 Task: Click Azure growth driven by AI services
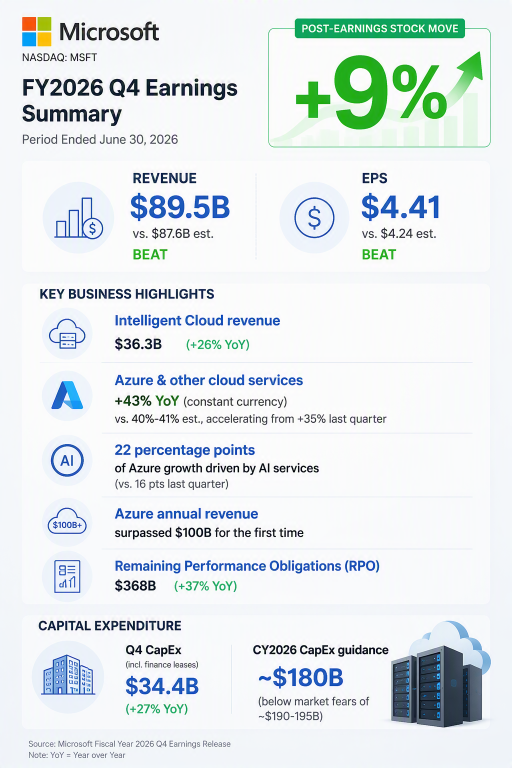[217, 469]
